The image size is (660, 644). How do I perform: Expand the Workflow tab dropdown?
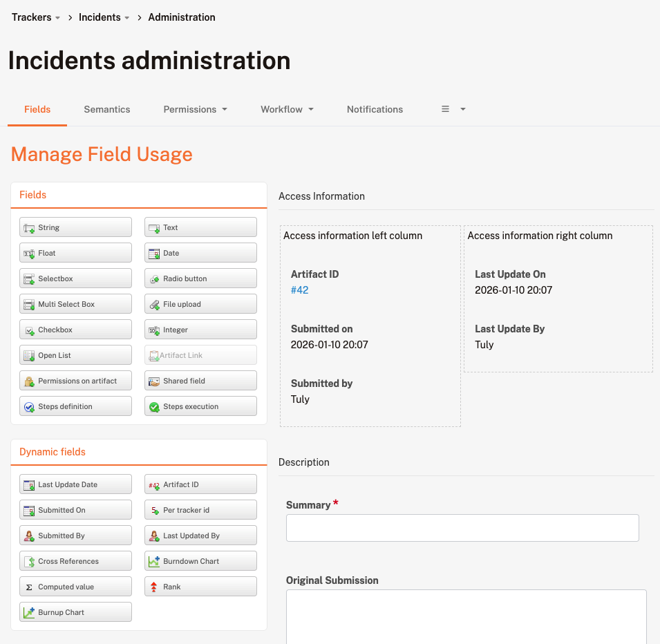[287, 109]
